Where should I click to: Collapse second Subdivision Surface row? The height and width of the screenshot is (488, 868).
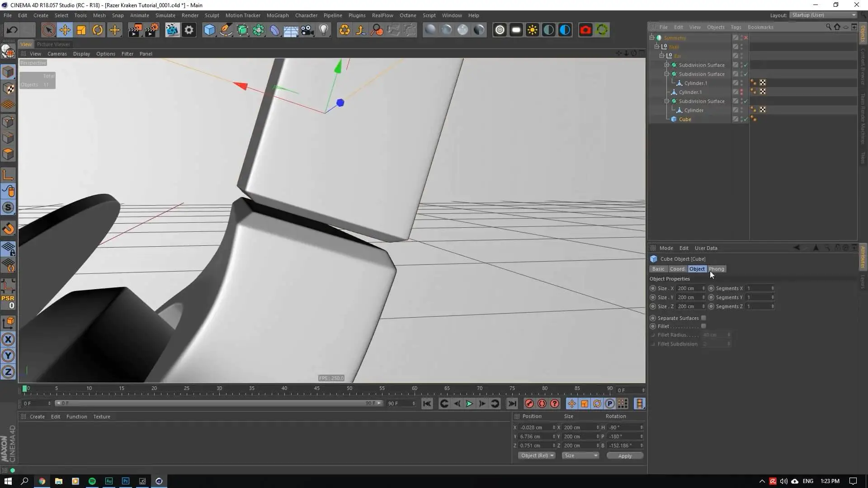coord(667,74)
